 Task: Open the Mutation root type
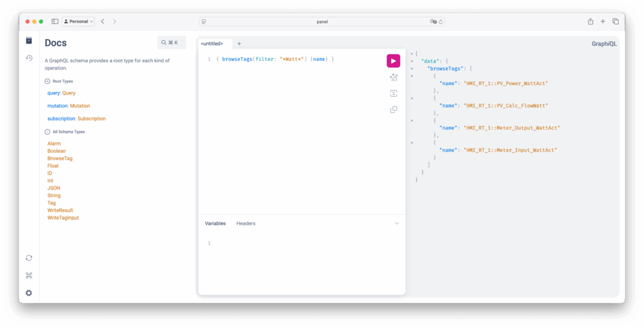[80, 106]
